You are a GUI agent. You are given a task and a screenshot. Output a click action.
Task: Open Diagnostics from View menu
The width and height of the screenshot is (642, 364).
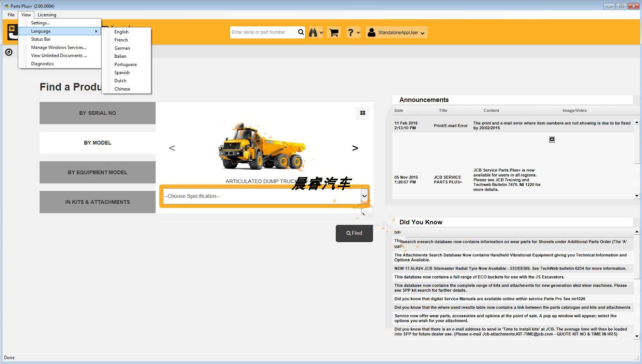pos(60,64)
